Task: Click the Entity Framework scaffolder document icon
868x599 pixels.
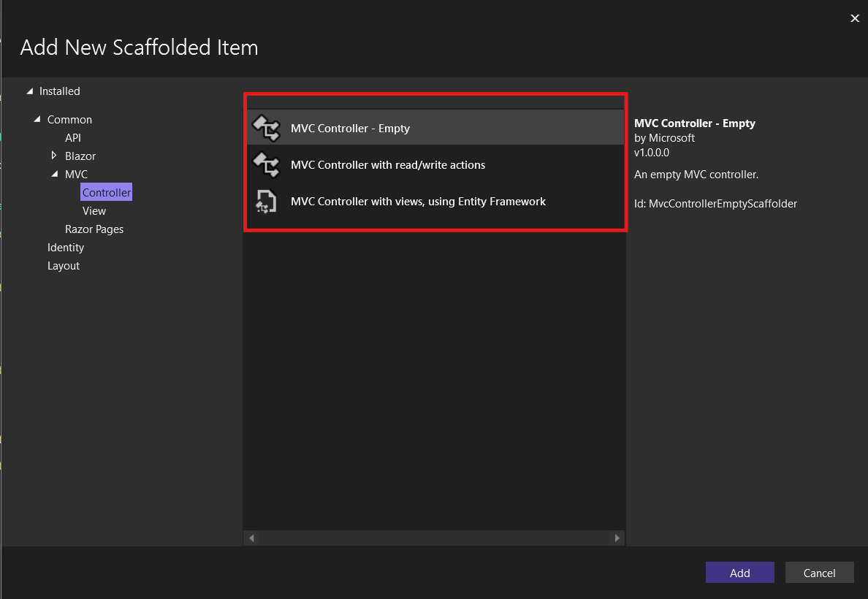Action: point(267,202)
